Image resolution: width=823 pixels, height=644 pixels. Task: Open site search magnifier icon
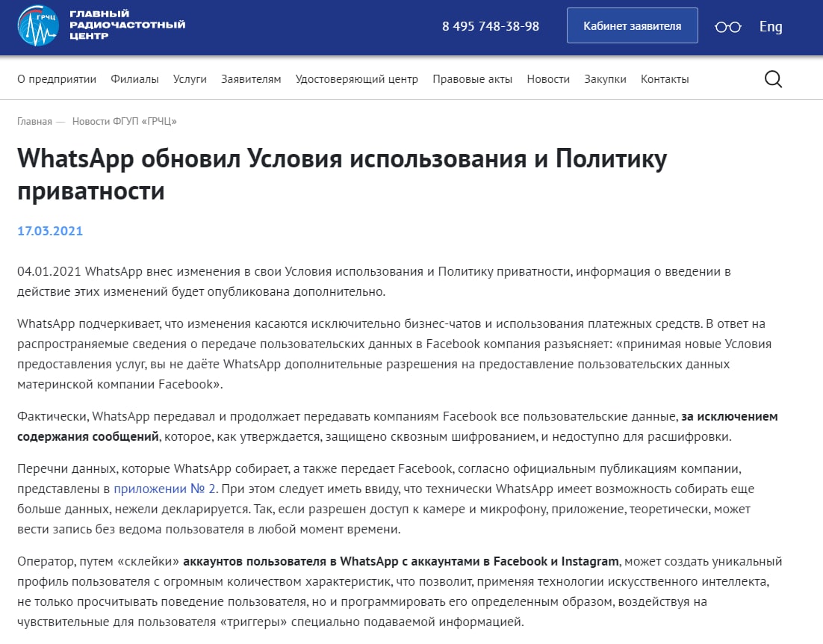(x=773, y=79)
